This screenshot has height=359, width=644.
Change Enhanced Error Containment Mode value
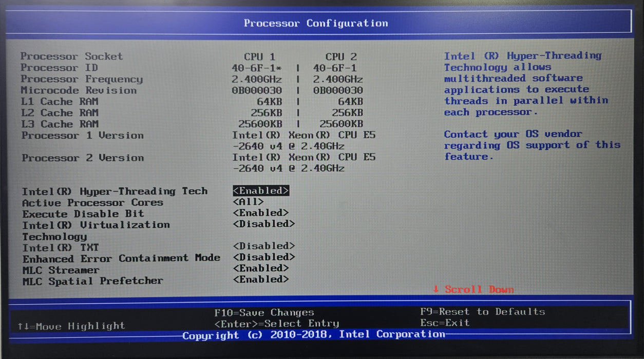264,257
